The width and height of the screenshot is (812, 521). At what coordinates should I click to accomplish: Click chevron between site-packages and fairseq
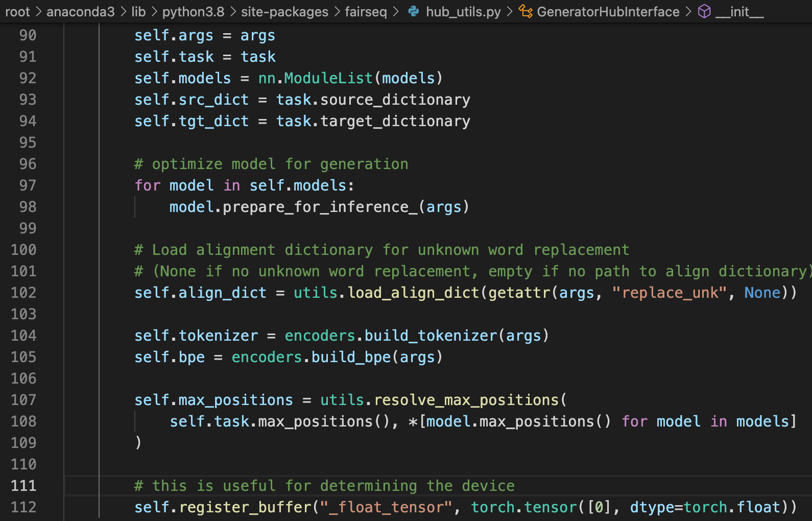click(x=337, y=11)
